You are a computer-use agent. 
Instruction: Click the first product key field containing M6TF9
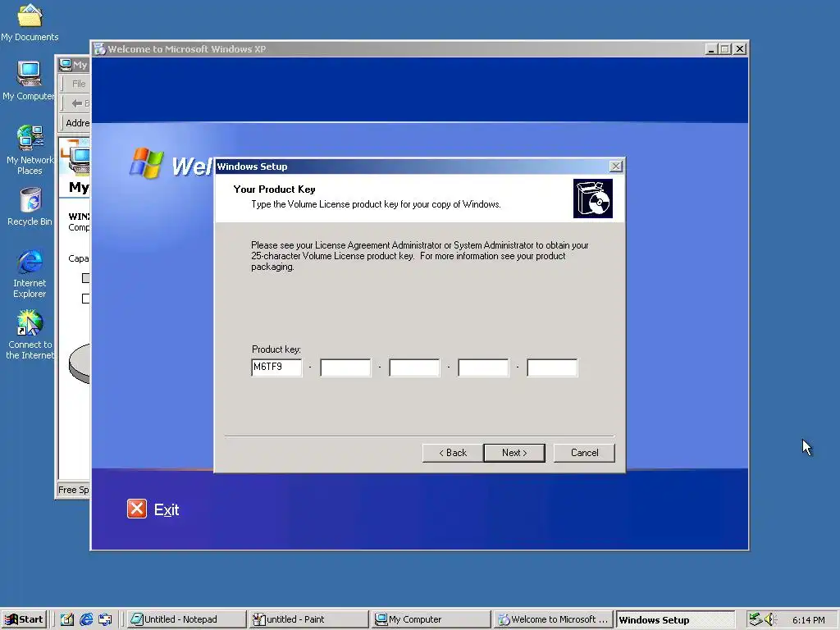point(276,367)
